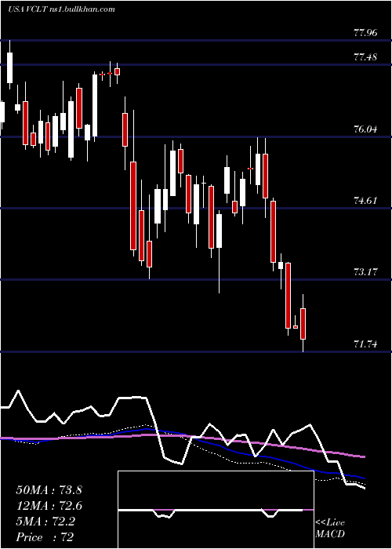Viewport: 392px width, 549px height.
Task: Click the USA VCLT chart title text
Action: point(62,9)
